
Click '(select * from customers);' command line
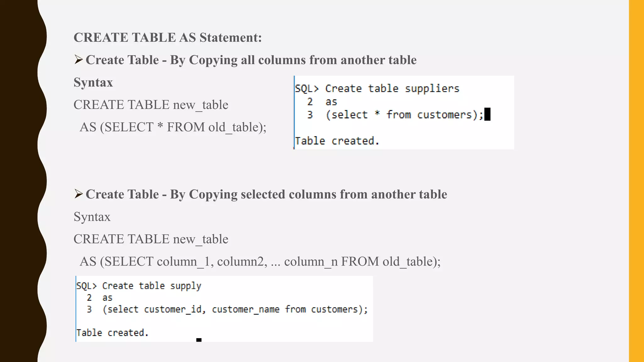404,115
